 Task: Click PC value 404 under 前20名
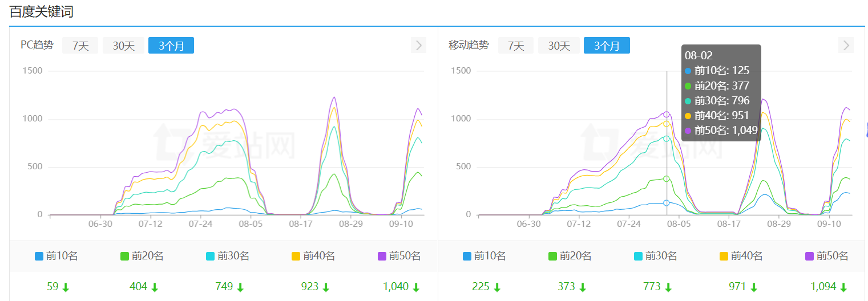click(x=138, y=286)
